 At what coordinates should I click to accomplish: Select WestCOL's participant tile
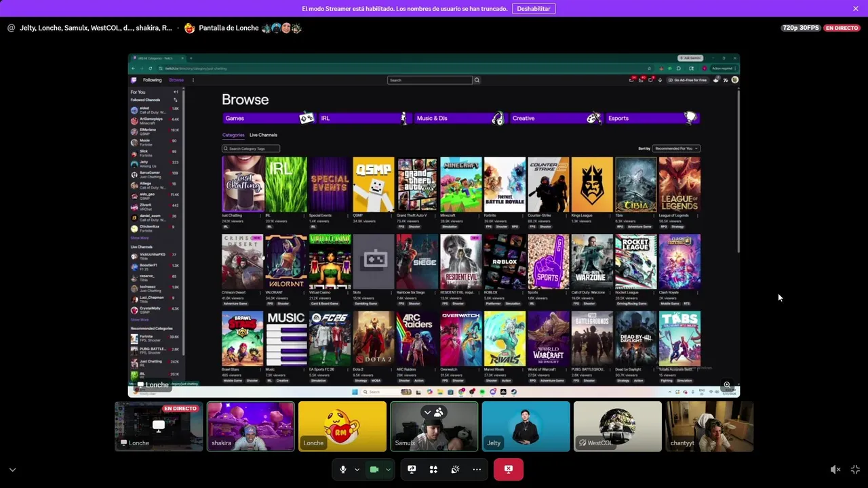click(x=618, y=426)
